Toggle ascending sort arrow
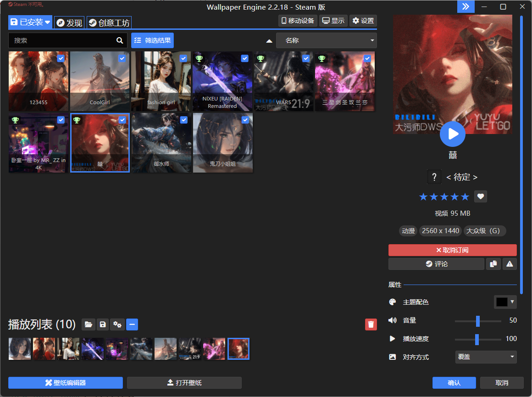This screenshot has height=397, width=532. [x=269, y=41]
